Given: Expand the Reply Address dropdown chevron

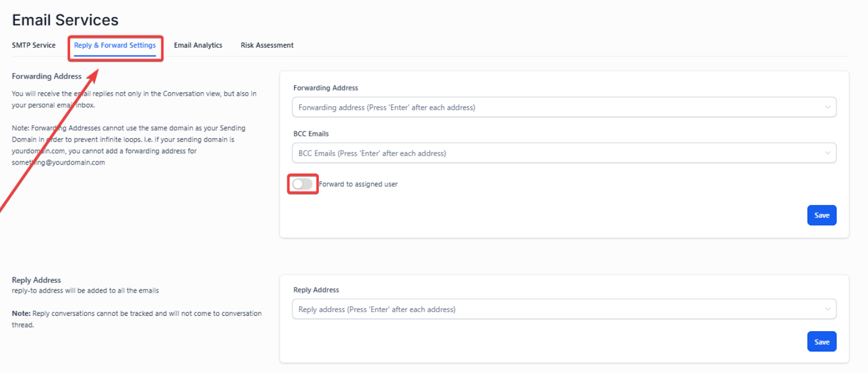Looking at the screenshot, I should pos(827,310).
